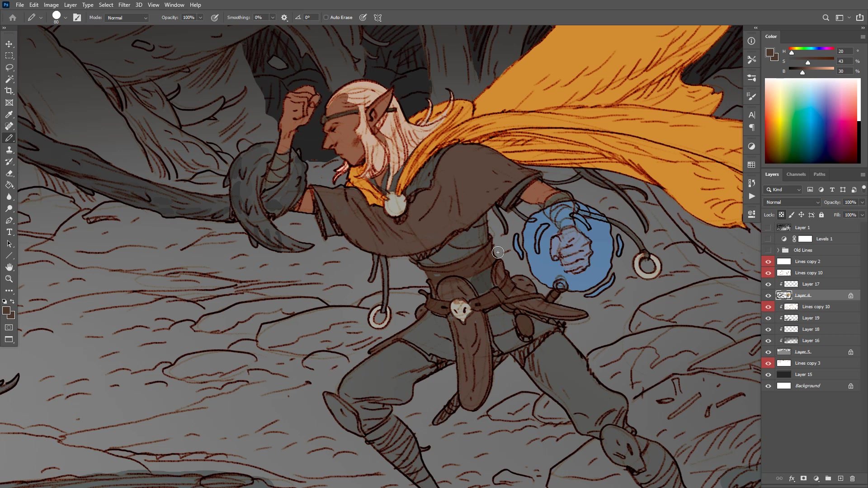Select the Zoom tool

click(x=9, y=279)
